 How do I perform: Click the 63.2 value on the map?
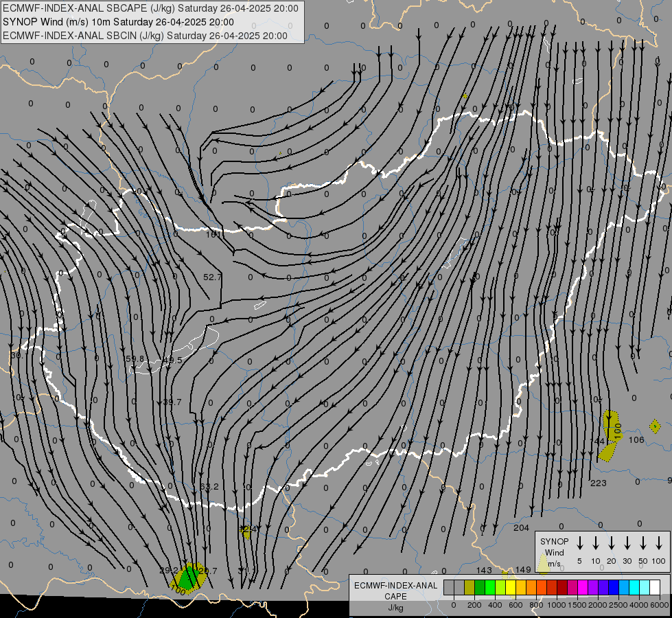(x=209, y=486)
